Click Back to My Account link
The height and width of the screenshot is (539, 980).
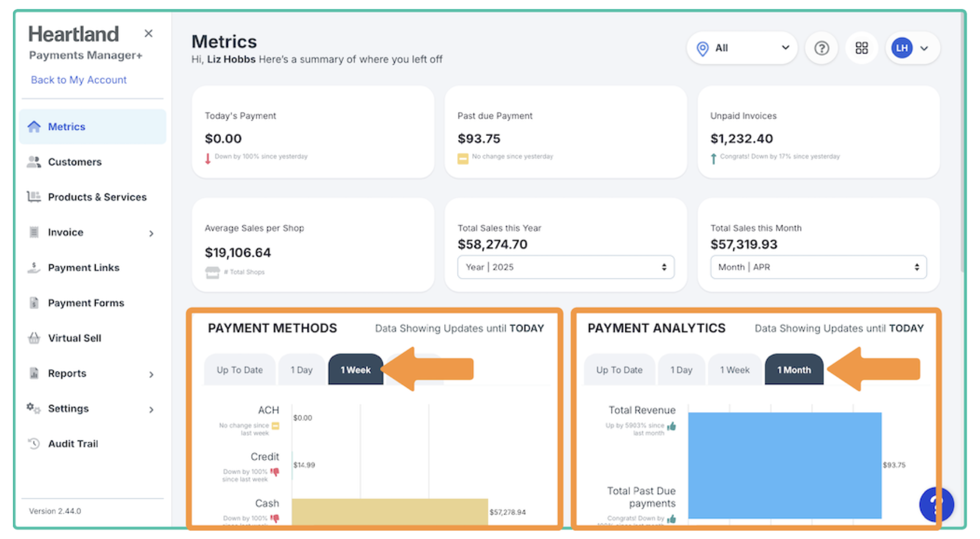coord(79,80)
